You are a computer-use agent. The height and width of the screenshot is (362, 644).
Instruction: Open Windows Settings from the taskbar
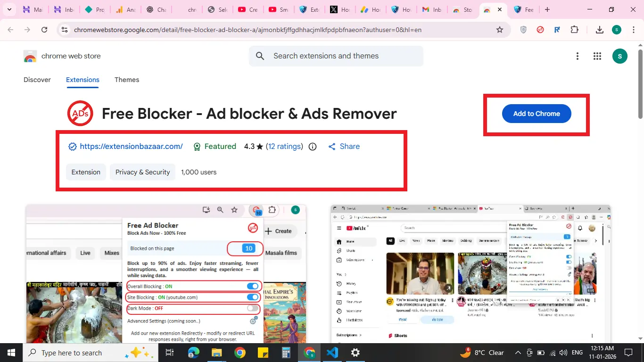point(355,353)
